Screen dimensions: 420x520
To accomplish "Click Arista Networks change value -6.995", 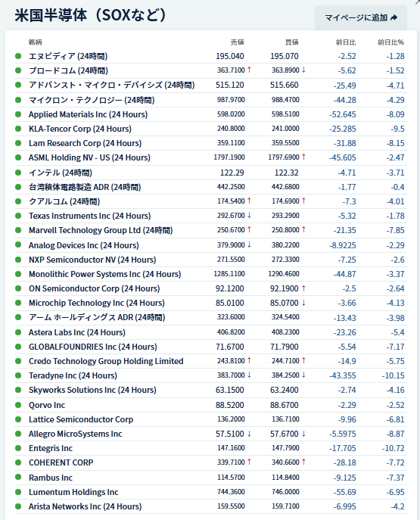I will (345, 507).
